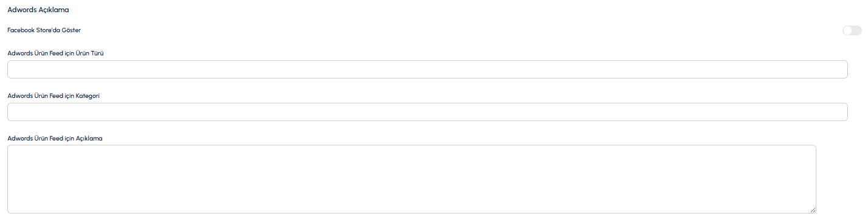Enable the Facebook Store'da Göster toggle
This screenshot has height=222, width=868.
[852, 30]
